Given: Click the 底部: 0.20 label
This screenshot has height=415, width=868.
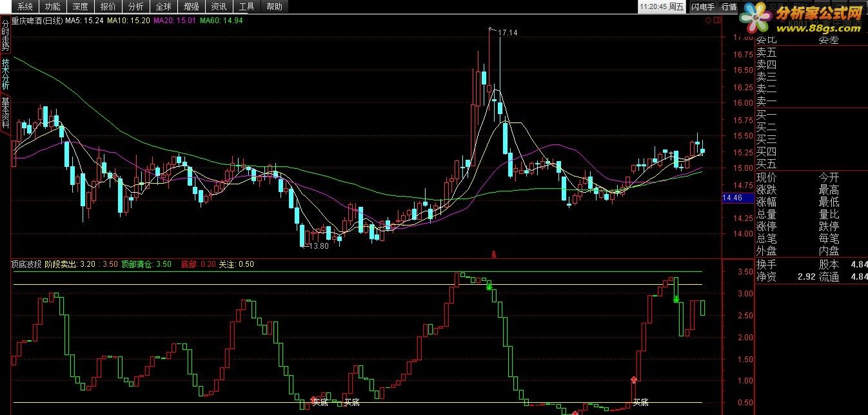Looking at the screenshot, I should click(x=198, y=264).
